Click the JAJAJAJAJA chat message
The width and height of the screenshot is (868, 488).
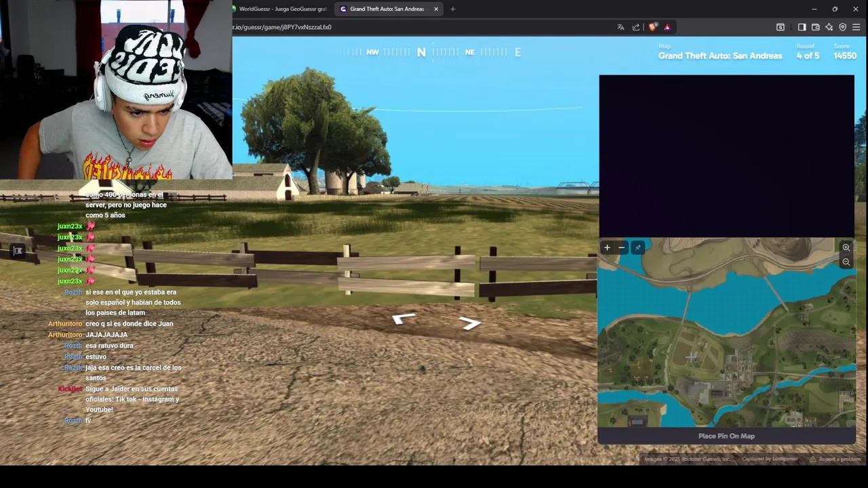pos(106,335)
